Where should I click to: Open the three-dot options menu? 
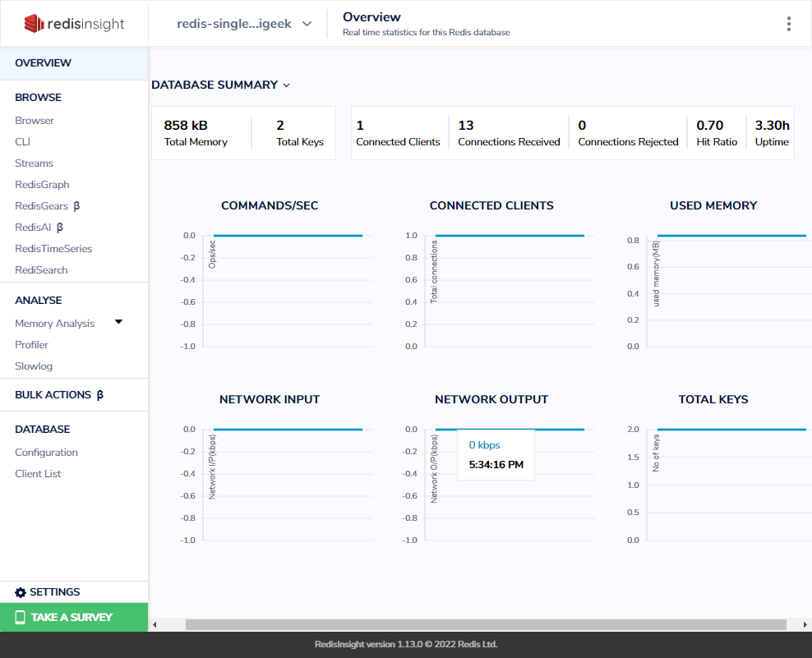tap(789, 24)
